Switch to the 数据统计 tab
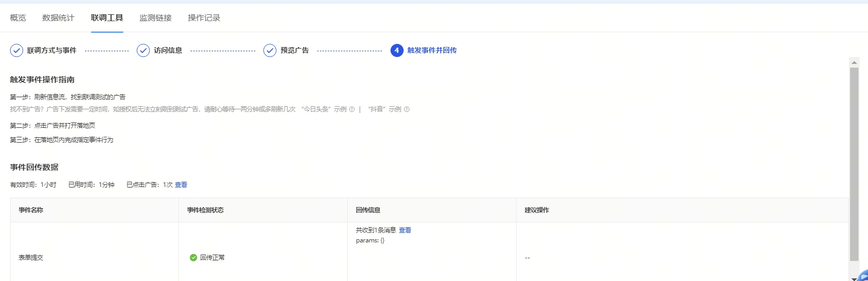The height and width of the screenshot is (281, 868). [x=58, y=18]
